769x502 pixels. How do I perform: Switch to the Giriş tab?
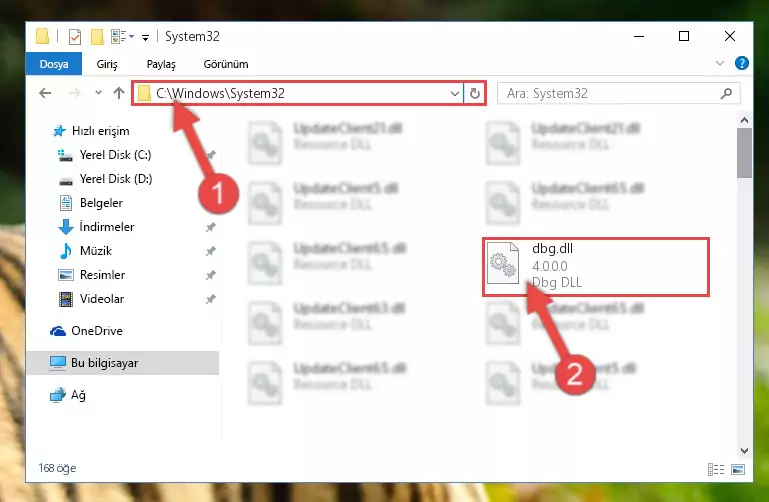pos(107,64)
